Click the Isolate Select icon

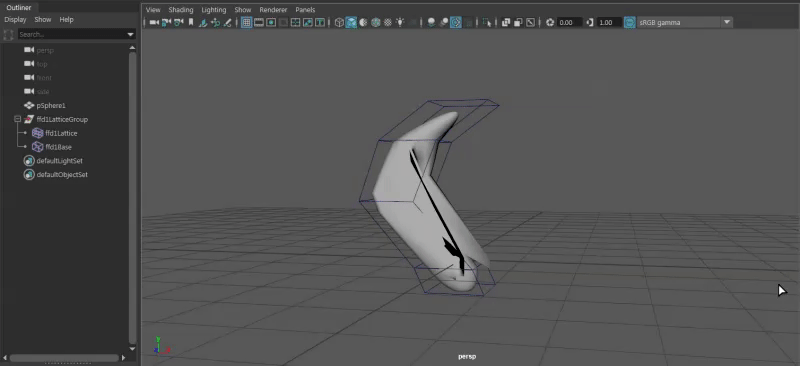pos(487,22)
